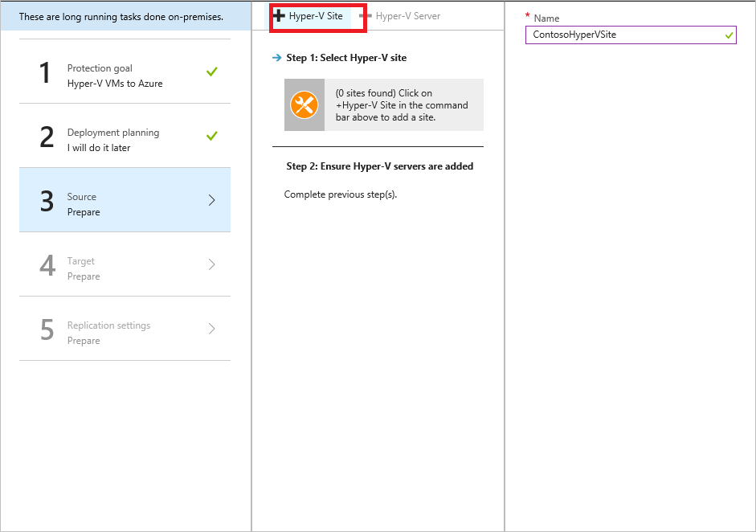The height and width of the screenshot is (532, 756).
Task: Click the green checkmark on Protection goal
Action: point(211,72)
